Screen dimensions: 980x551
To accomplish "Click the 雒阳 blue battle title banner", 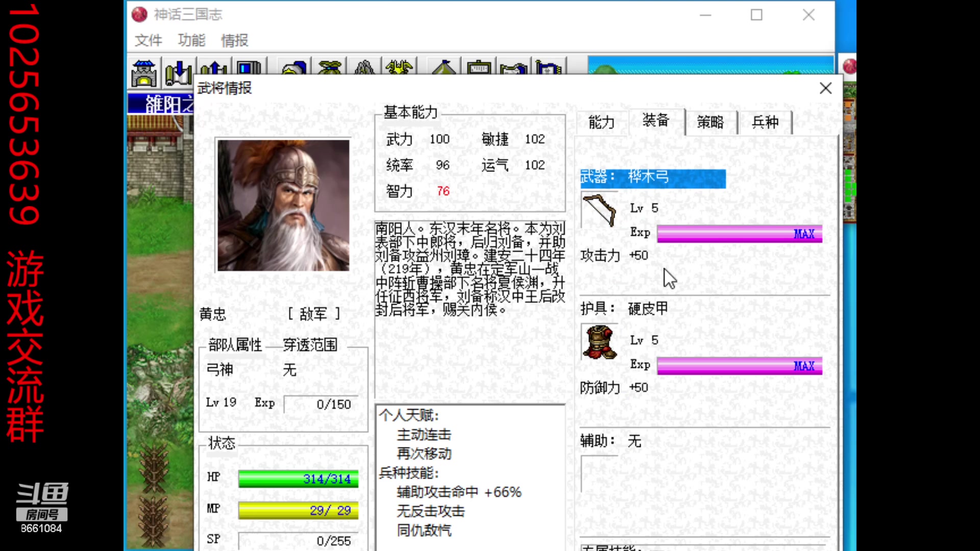I will 160,104.
